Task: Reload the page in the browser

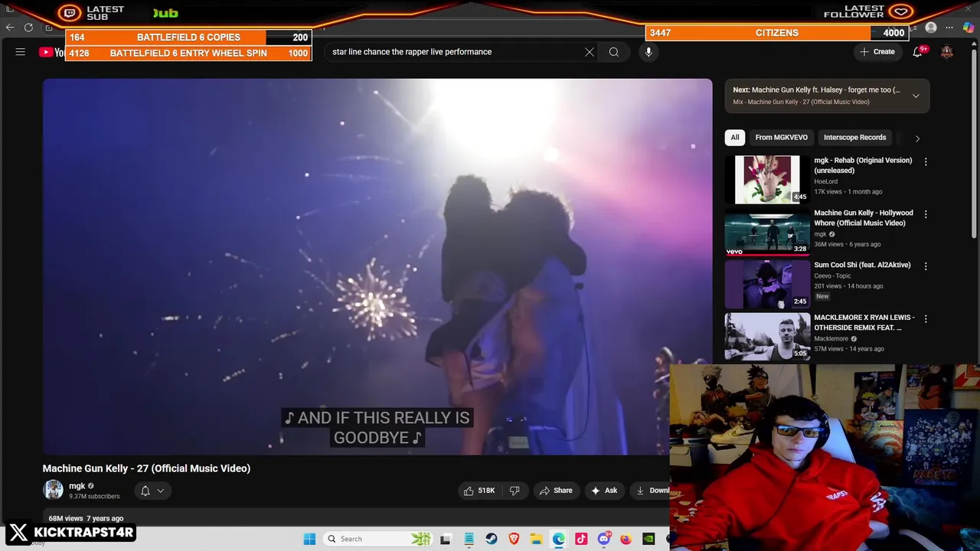Action: click(28, 28)
